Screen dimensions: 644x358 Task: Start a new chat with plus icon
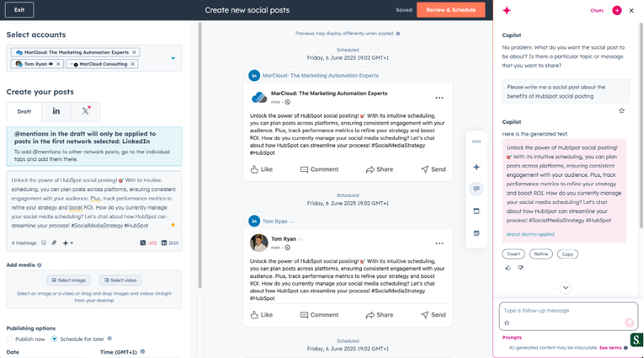pos(617,11)
